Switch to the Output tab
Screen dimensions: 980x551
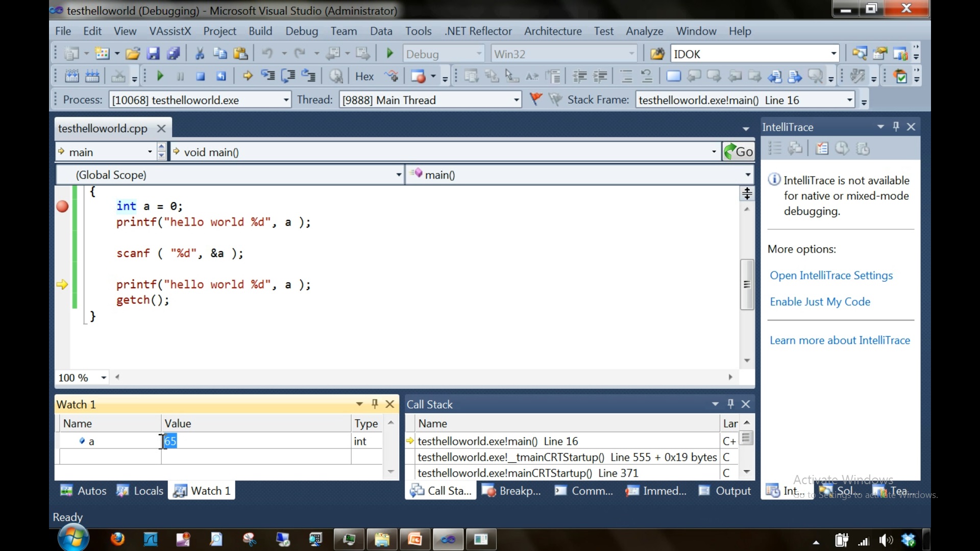725,491
